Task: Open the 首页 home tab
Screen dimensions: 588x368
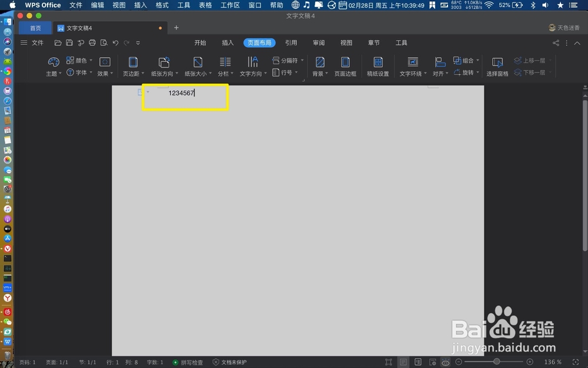Action: [x=35, y=28]
